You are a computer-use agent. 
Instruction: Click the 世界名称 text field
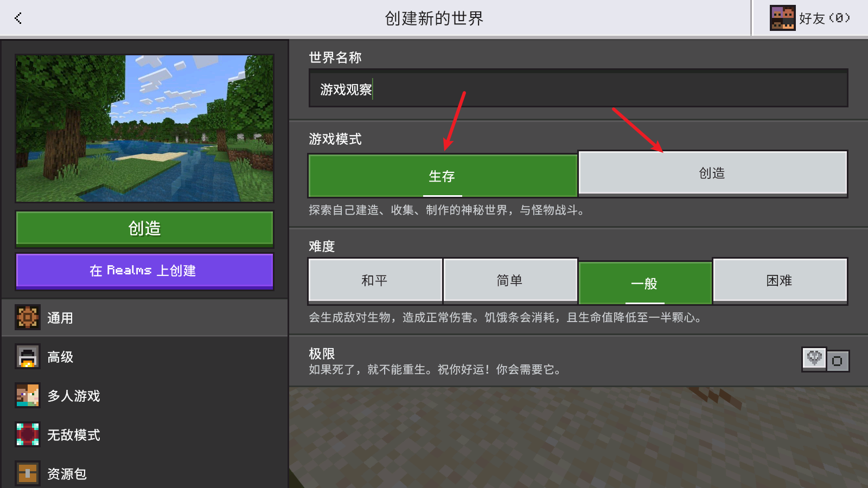[578, 89]
